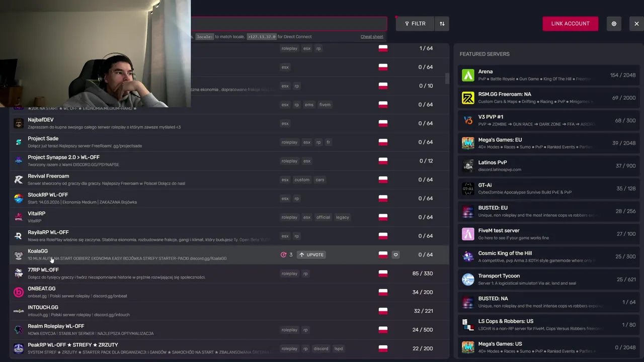Click the VitalRP server icon
644x362 pixels.
click(x=19, y=217)
